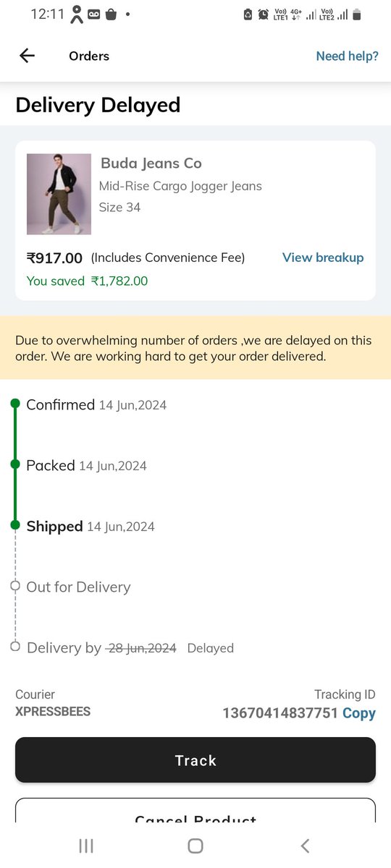391x868 pixels.
Task: Tap the alarm clock status icon
Action: pyautogui.click(x=263, y=14)
